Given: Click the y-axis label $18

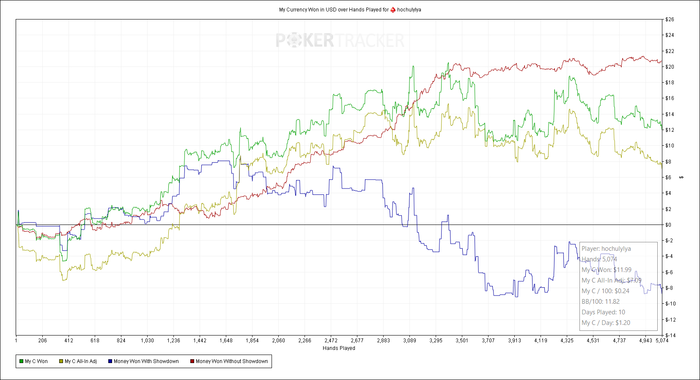Looking at the screenshot, I should click(670, 83).
